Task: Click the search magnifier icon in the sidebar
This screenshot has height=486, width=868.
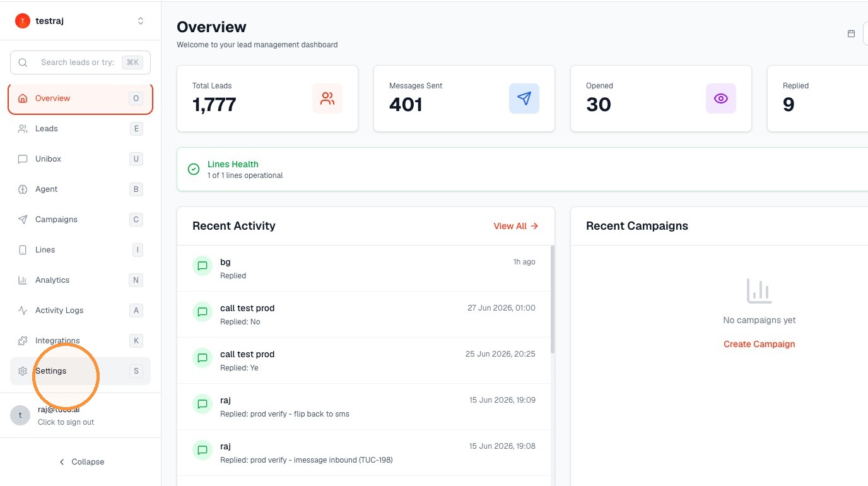Action: [23, 62]
